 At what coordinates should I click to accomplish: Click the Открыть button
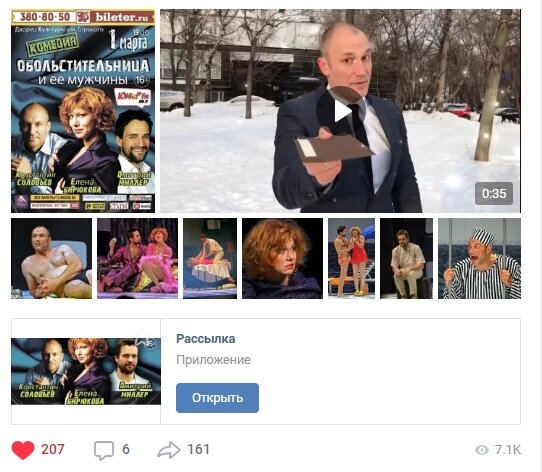(x=217, y=398)
